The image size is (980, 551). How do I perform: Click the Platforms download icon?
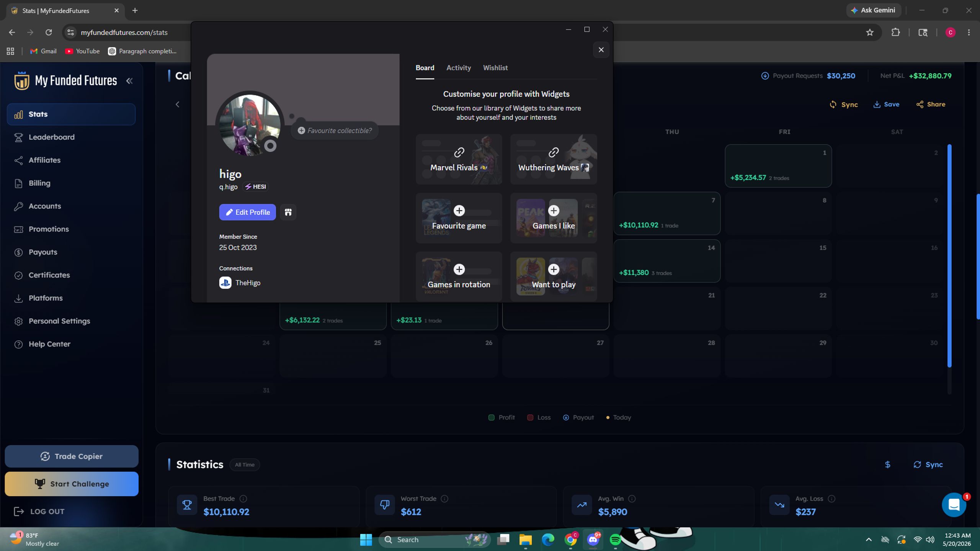18,298
